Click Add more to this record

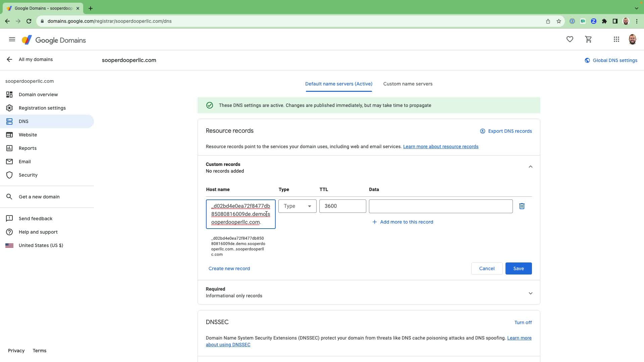click(x=402, y=222)
